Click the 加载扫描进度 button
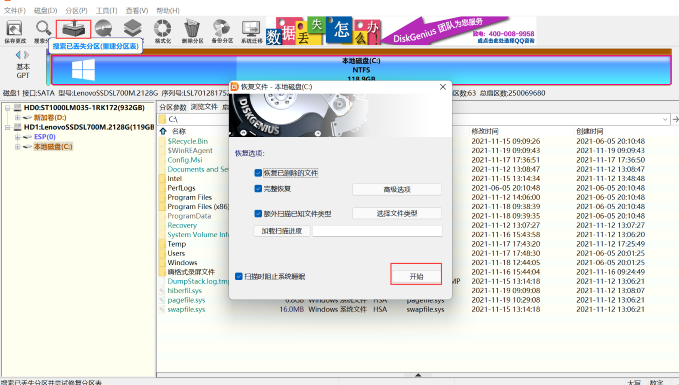This screenshot has width=679, height=385. [281, 231]
